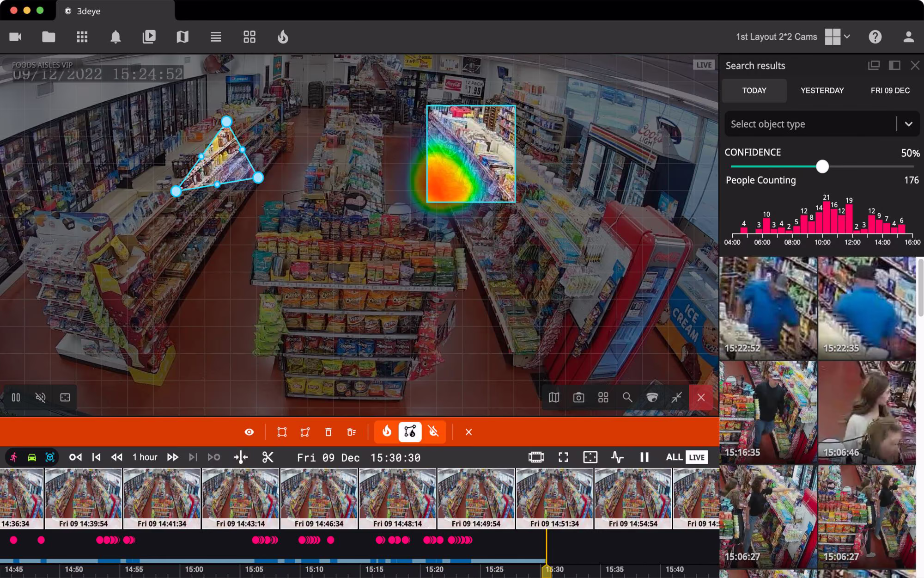Toggle the filmstrip thumbnails icon
This screenshot has height=578, width=924.
(536, 457)
